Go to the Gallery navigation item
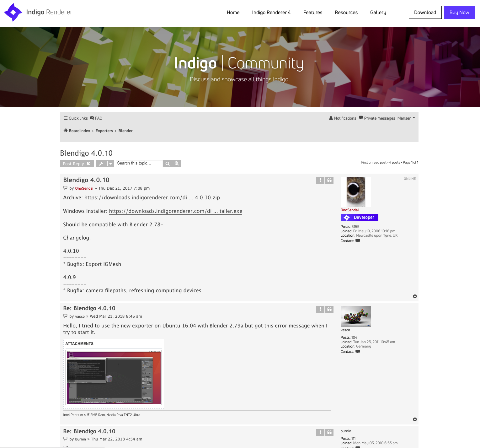 [x=378, y=13]
